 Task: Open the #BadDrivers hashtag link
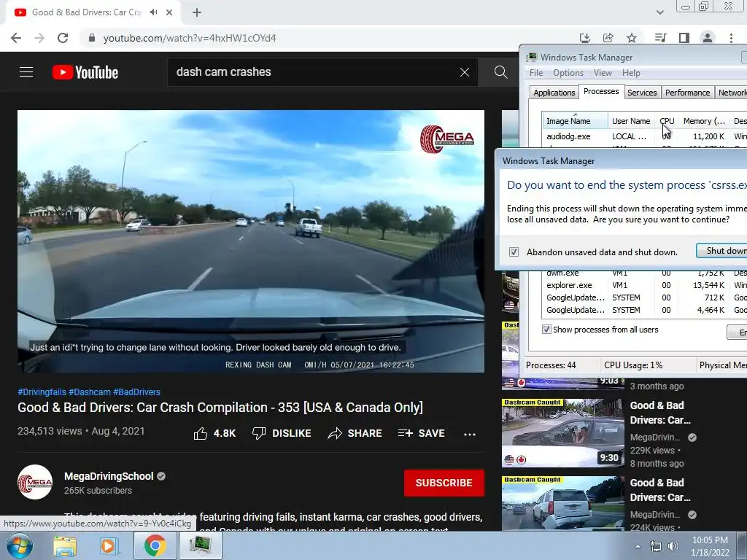pyautogui.click(x=136, y=392)
